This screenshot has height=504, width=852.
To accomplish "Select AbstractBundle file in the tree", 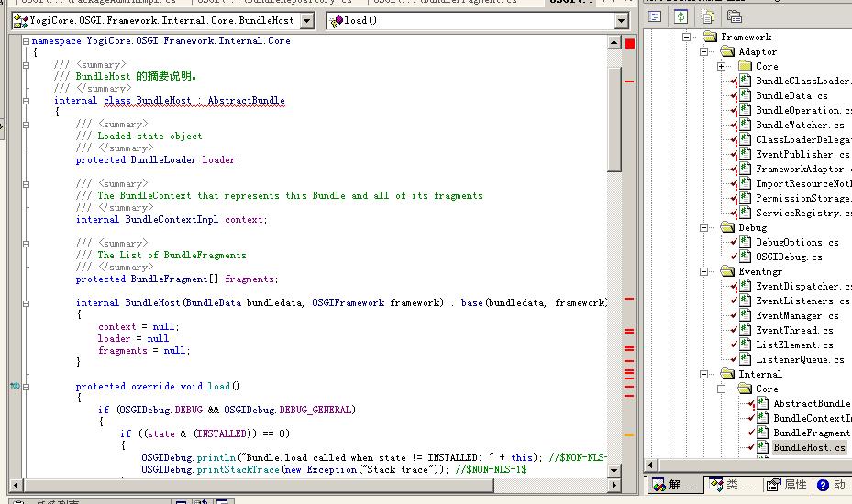I will pyautogui.click(x=812, y=403).
